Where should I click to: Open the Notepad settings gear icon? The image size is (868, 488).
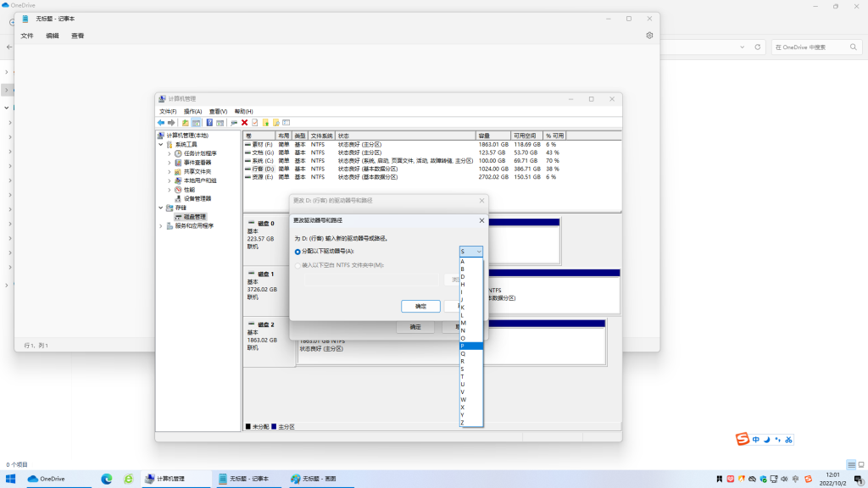pos(649,36)
